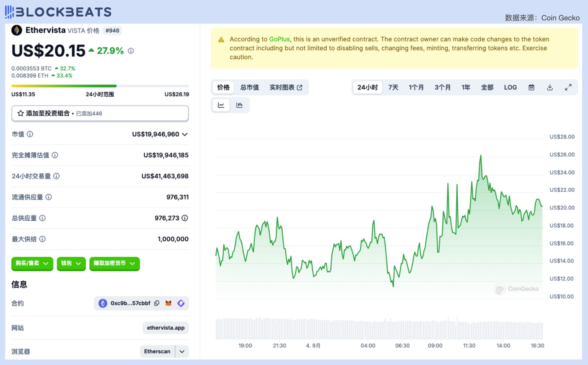Click the 24-hour price range bar
The width and height of the screenshot is (588, 365).
100,86
